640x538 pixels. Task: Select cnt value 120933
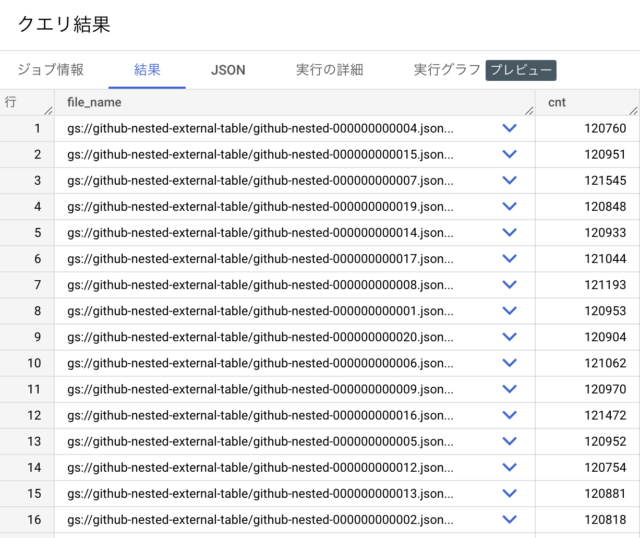tap(605, 233)
